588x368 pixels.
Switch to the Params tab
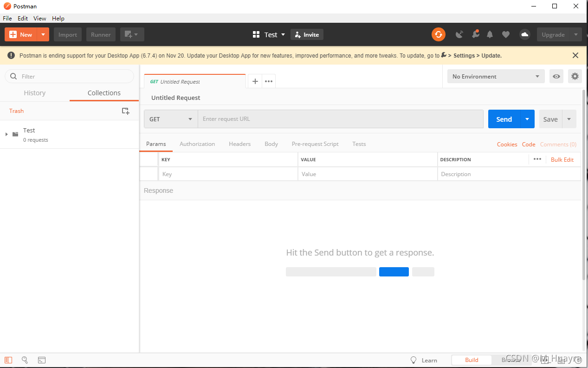click(156, 144)
